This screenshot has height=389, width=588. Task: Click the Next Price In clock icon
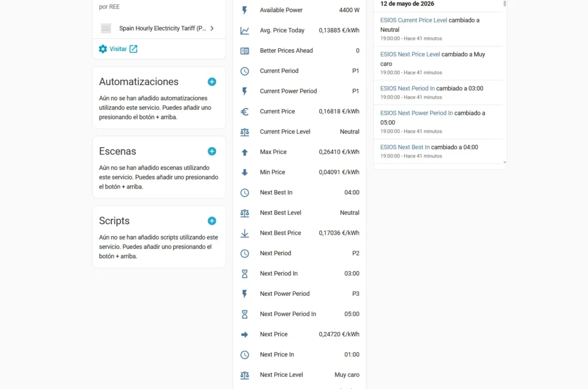[x=245, y=355]
